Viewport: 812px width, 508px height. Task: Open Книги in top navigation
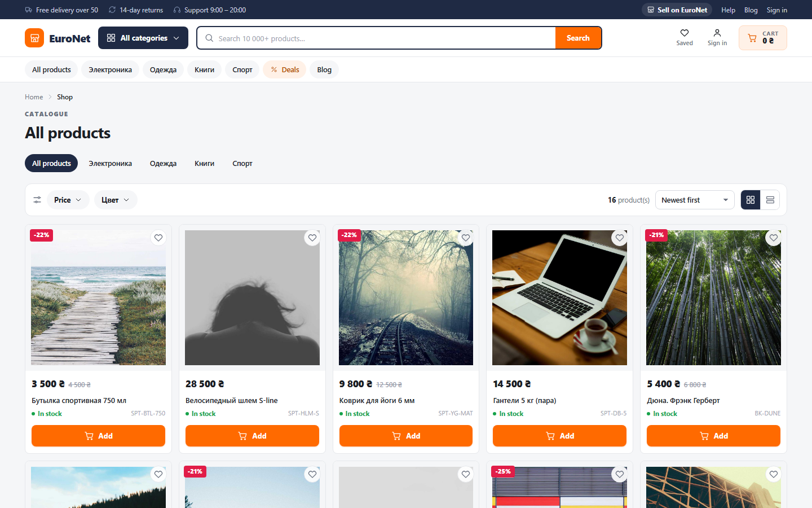[x=204, y=69]
